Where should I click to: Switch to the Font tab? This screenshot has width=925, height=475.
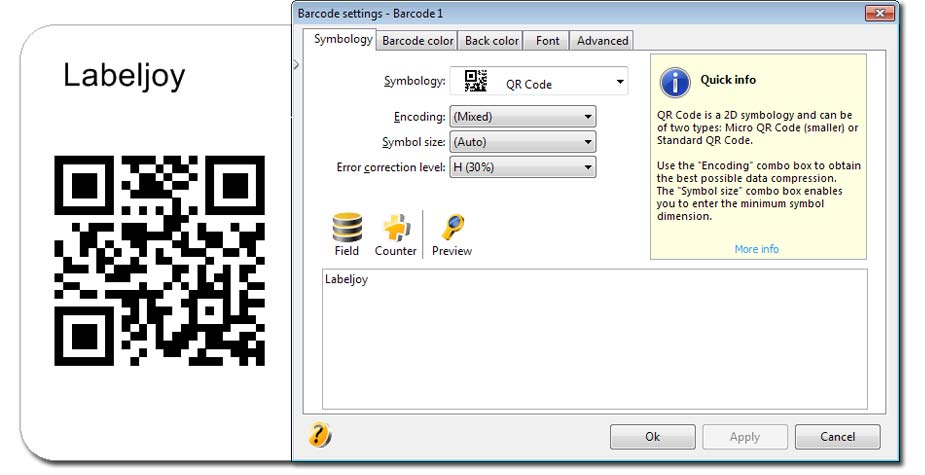(547, 41)
